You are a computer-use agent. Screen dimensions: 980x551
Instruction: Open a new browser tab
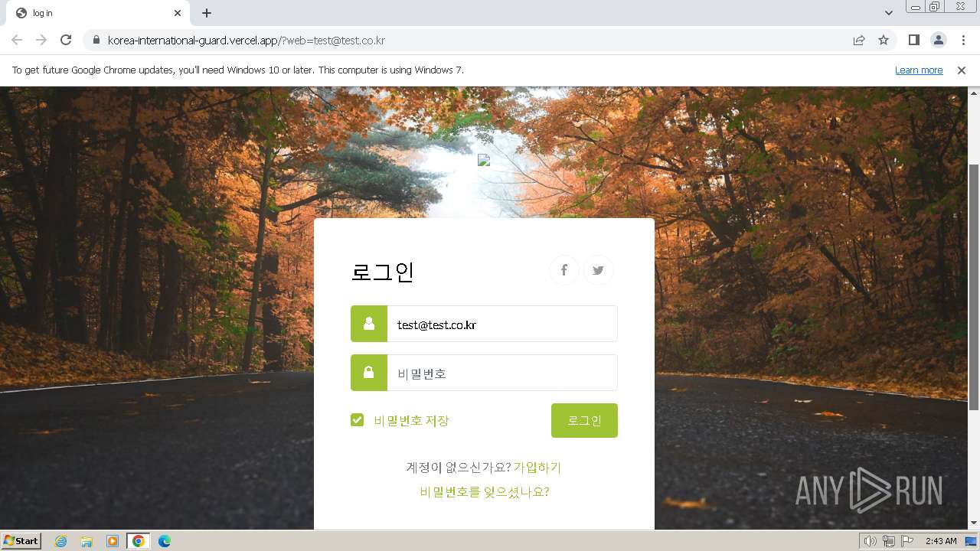(207, 13)
